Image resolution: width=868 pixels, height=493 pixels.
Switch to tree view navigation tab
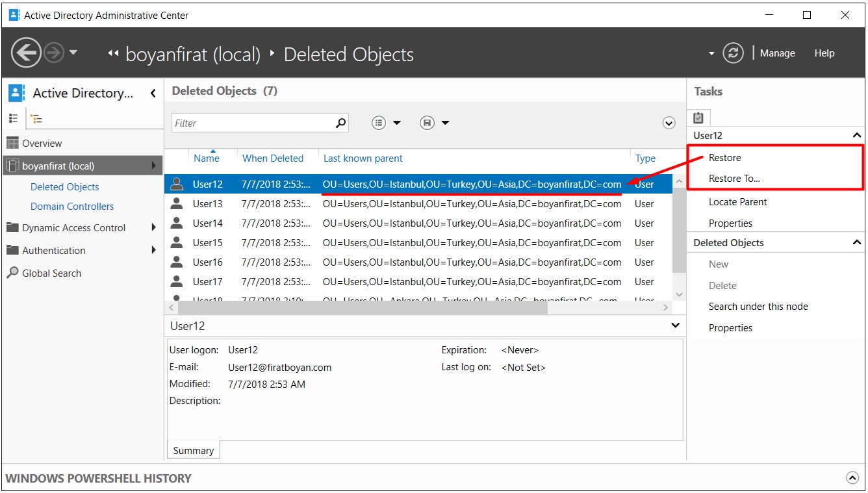click(x=36, y=118)
